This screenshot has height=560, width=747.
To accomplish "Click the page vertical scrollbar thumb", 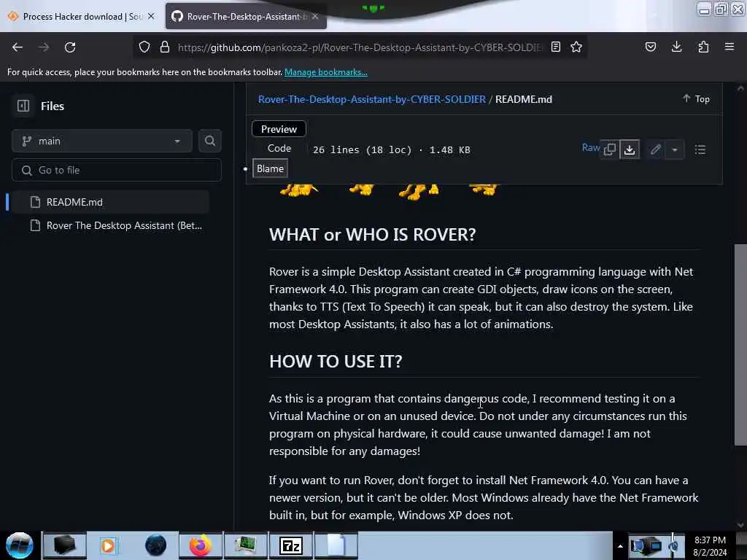I will 740,345.
